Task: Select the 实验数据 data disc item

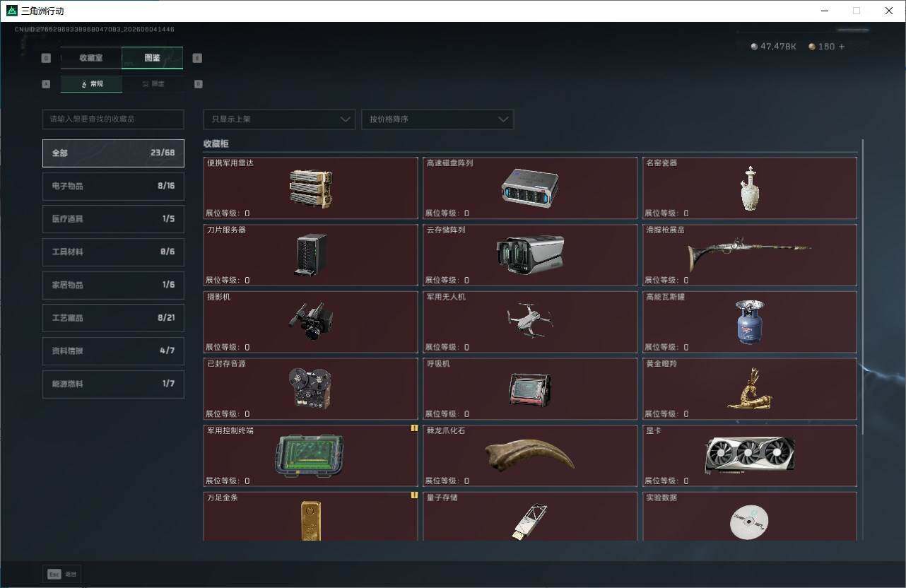Action: [750, 517]
